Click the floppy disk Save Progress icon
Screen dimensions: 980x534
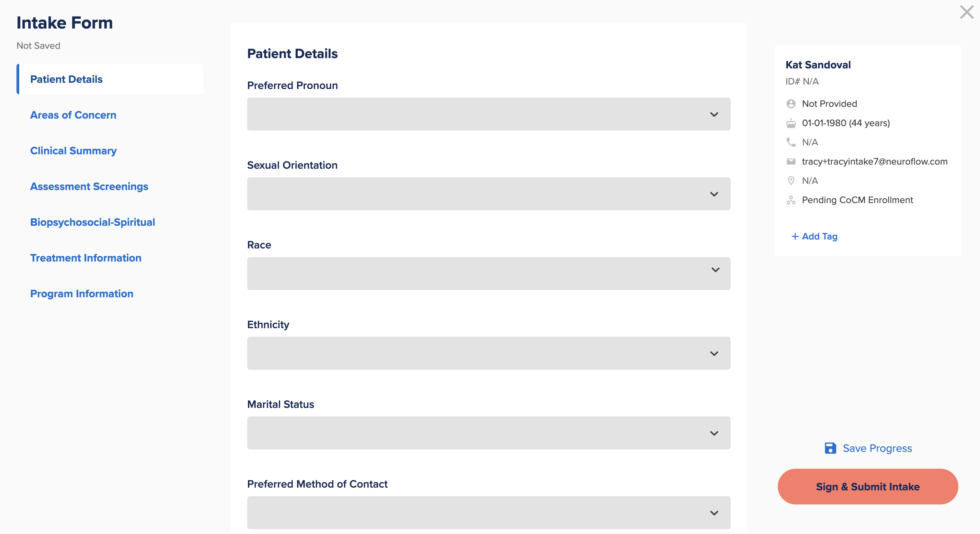[830, 448]
